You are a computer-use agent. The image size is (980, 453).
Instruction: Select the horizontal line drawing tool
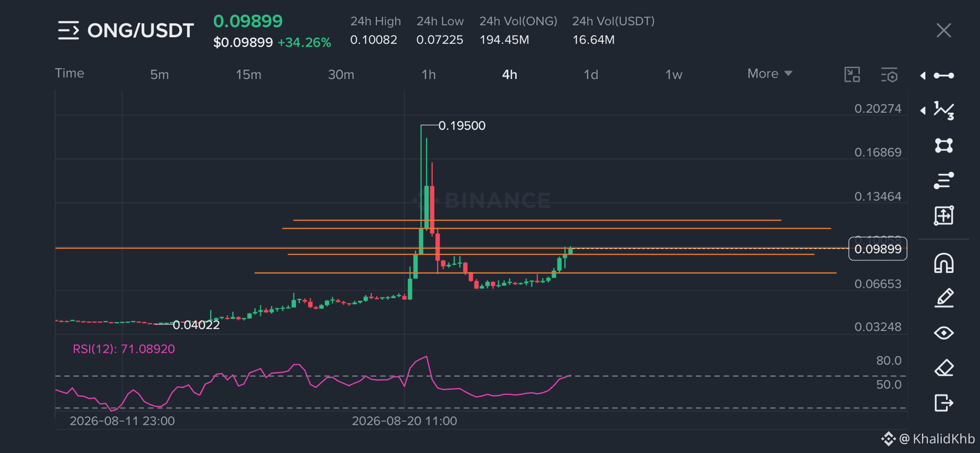tap(944, 75)
